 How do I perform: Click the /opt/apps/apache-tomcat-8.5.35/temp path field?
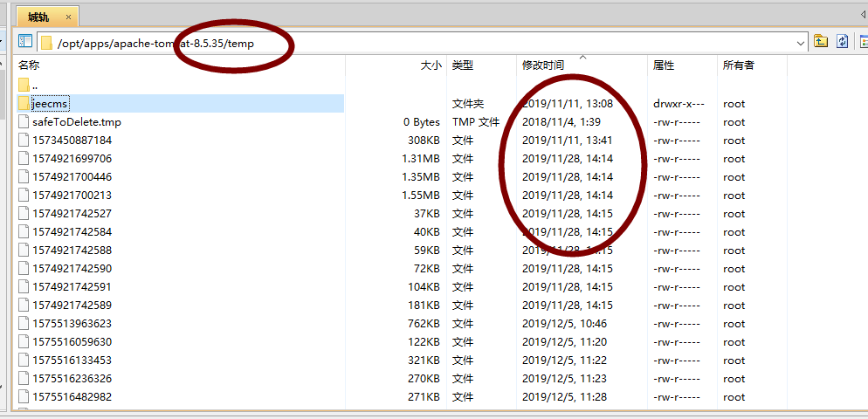tap(421, 43)
